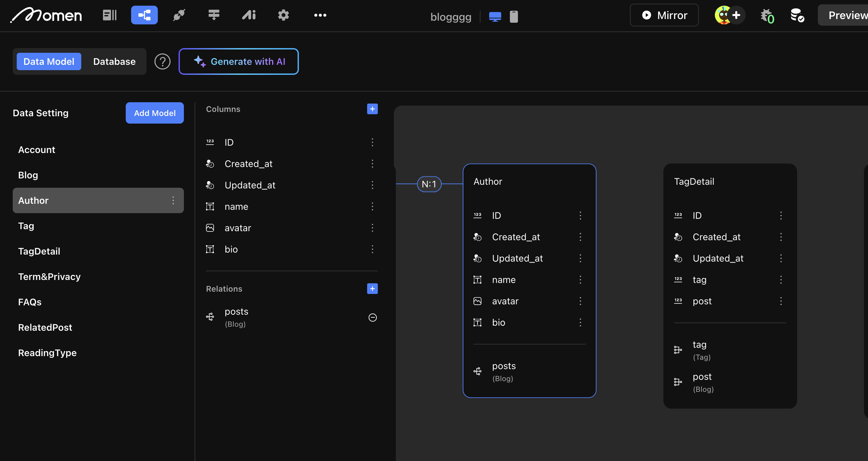Select the RelatedPost model
Screen dimensions: 868x461
tap(98, 328)
